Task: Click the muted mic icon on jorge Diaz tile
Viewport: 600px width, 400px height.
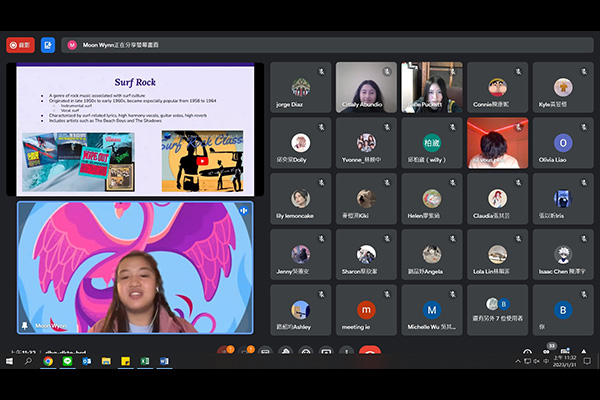Action: (x=322, y=72)
